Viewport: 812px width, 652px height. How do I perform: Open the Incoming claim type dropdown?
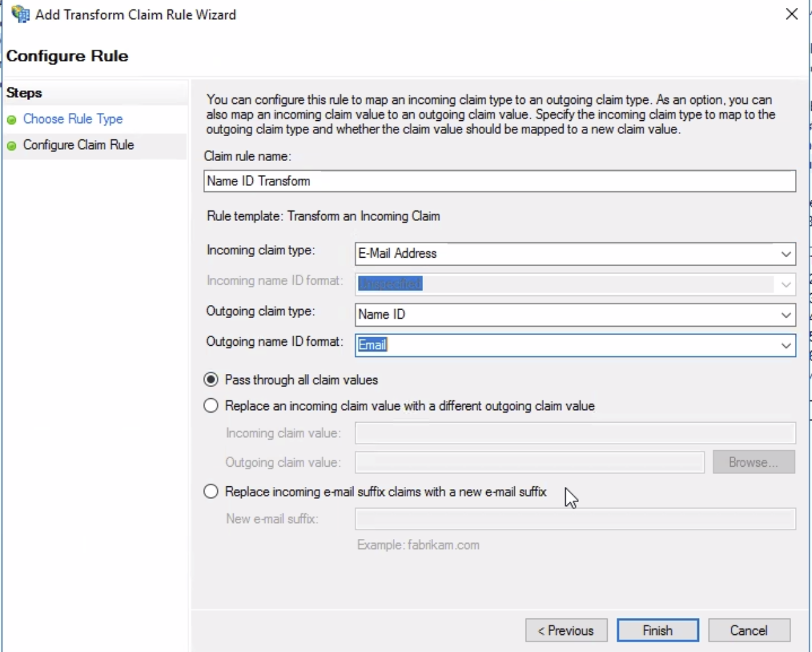786,253
